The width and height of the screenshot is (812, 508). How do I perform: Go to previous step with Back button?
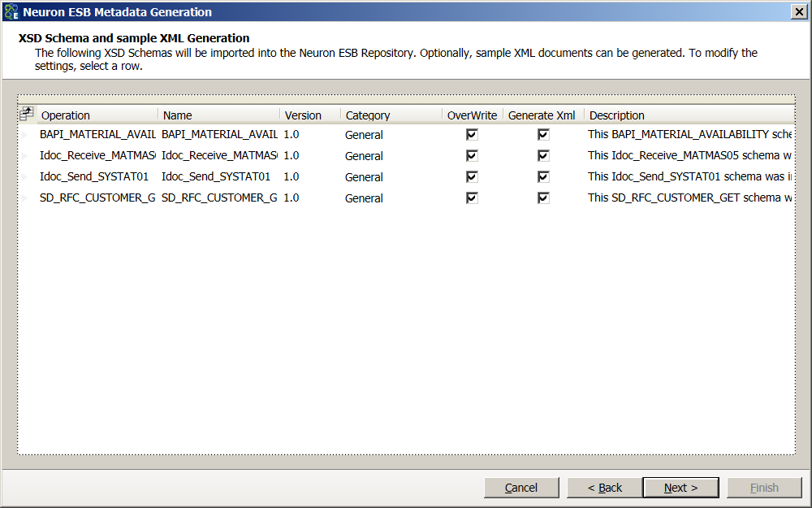(x=604, y=488)
